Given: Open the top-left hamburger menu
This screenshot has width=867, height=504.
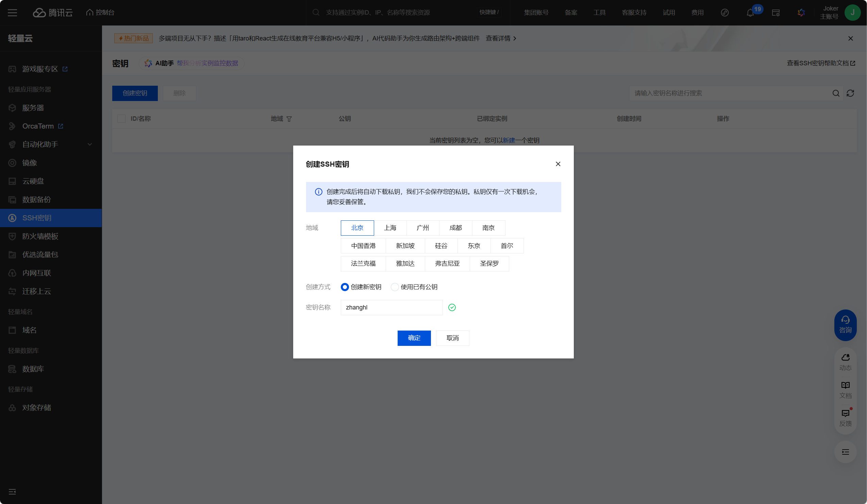Looking at the screenshot, I should pos(12,13).
